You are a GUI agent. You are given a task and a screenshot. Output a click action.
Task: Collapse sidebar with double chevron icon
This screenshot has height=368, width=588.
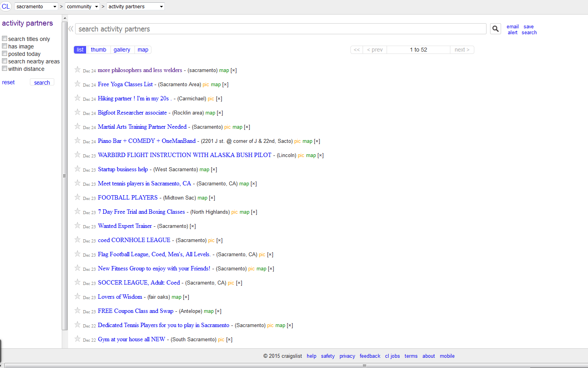click(71, 29)
